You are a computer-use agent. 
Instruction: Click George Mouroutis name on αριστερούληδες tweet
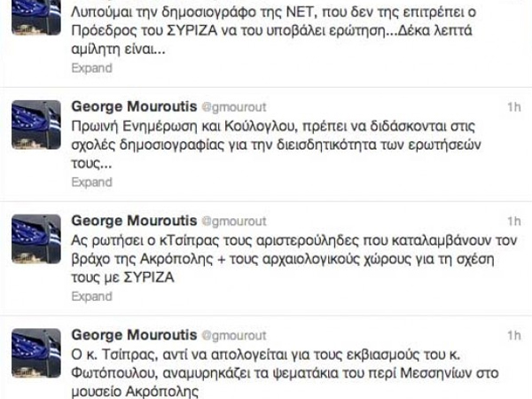[127, 221]
